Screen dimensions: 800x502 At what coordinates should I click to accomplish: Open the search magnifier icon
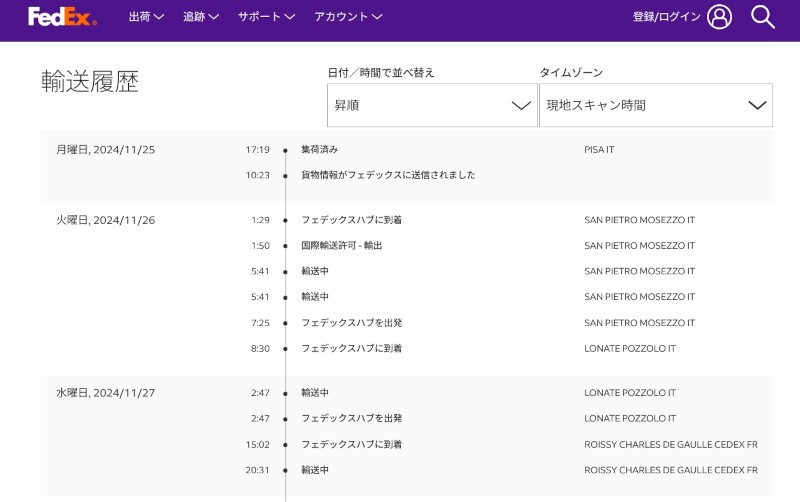763,17
